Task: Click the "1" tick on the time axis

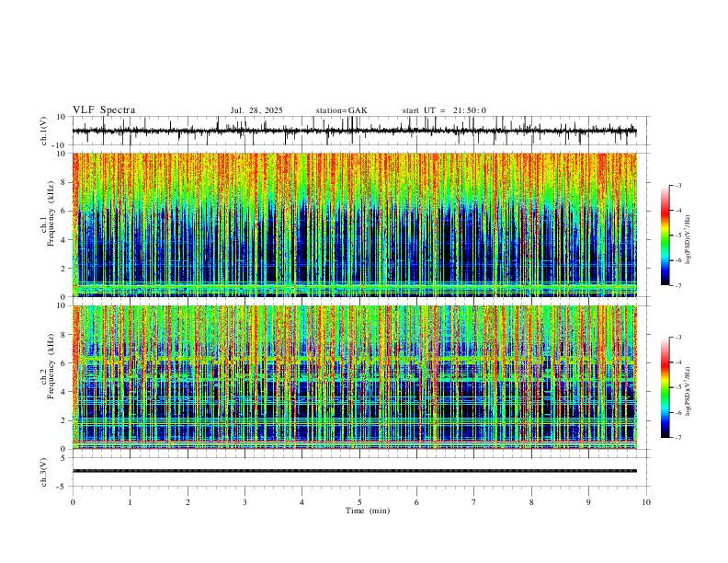Action: point(130,502)
